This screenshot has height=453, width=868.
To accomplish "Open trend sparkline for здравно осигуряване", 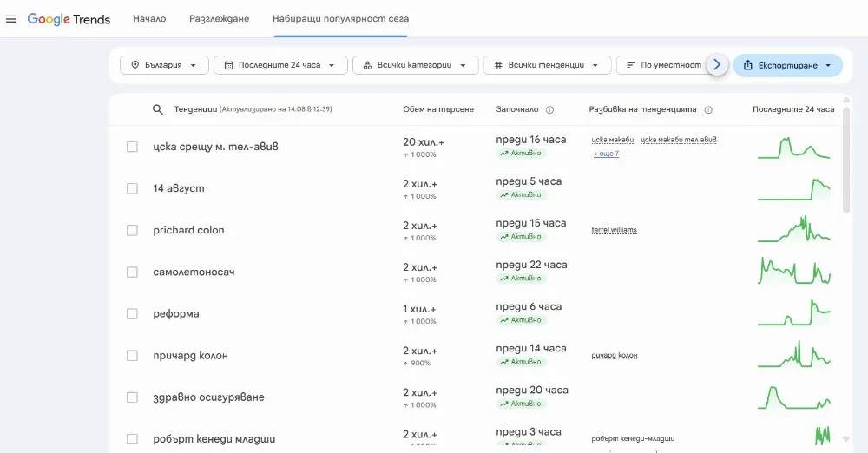I will 793,397.
